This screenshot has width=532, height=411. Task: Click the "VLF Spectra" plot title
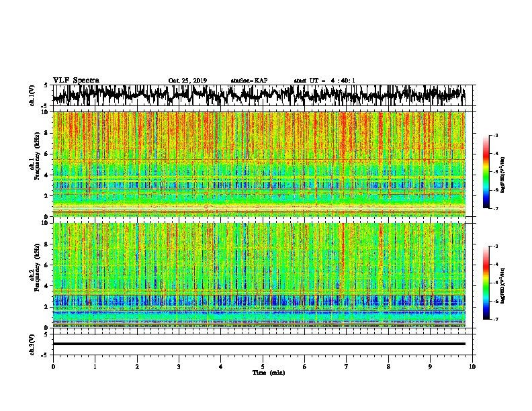click(76, 80)
